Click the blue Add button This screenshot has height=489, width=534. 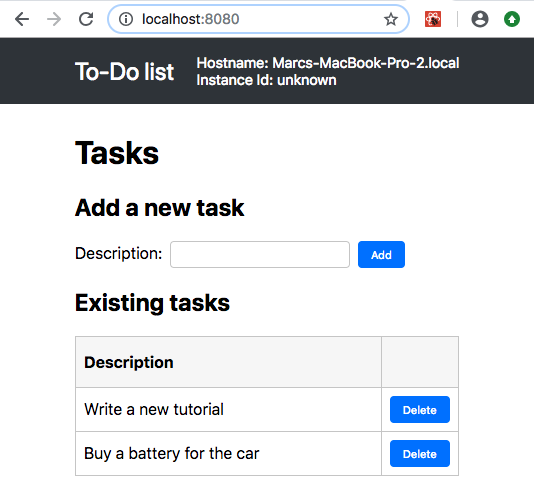[381, 254]
